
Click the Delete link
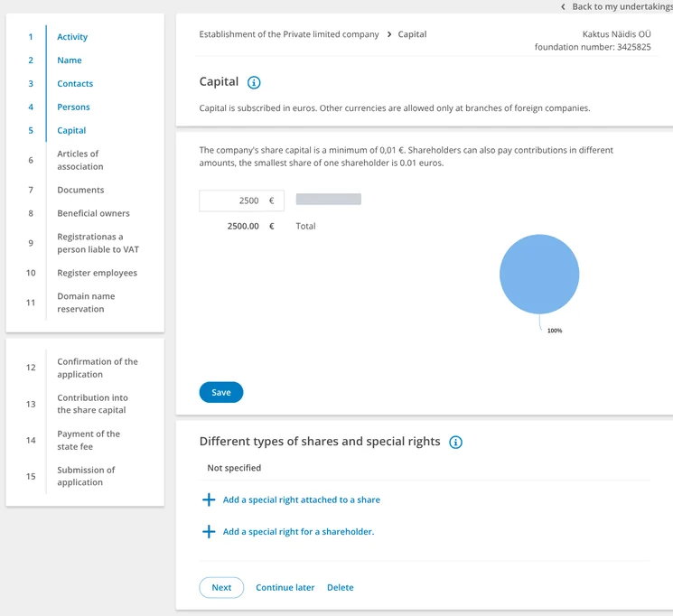341,588
